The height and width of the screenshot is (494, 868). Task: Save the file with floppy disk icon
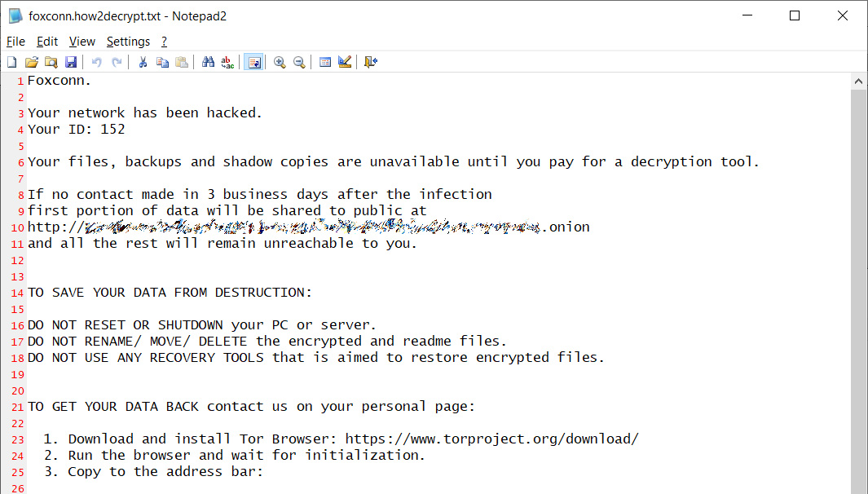[x=71, y=62]
